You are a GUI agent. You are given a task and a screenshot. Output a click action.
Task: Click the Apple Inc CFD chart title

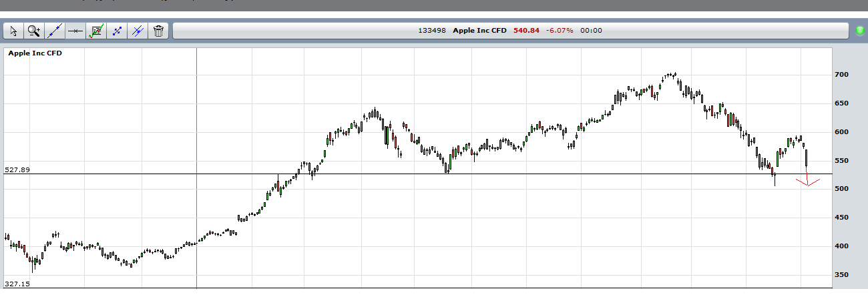point(35,53)
